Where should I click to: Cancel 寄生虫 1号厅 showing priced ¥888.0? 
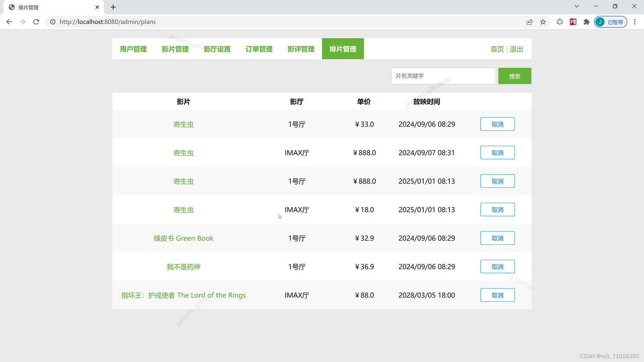(497, 181)
